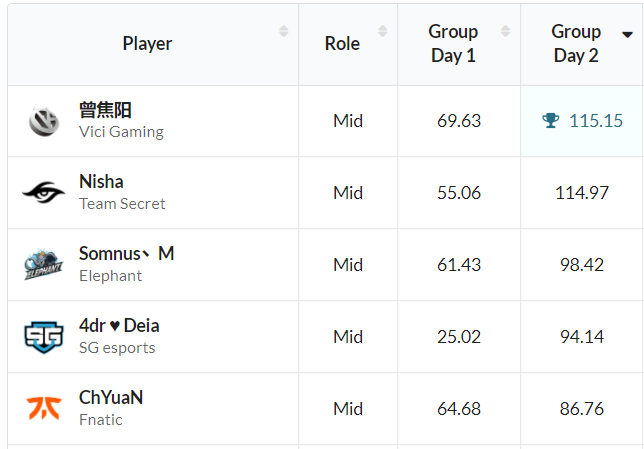
Task: Open Somnus丶M player page
Action: point(126,254)
